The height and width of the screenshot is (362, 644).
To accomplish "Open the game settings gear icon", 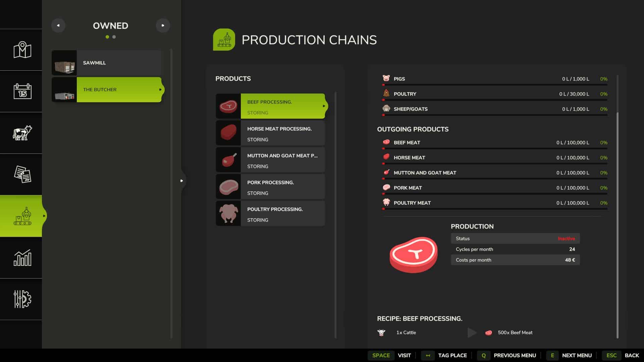I will tap(22, 299).
